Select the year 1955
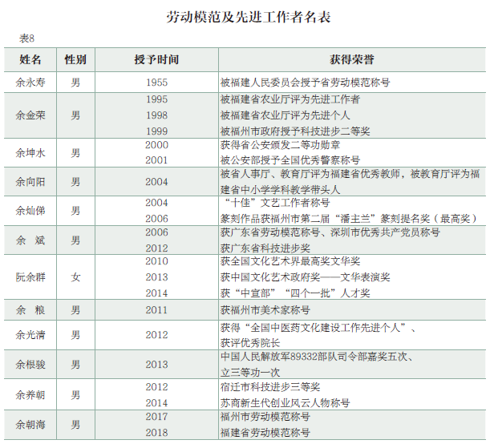Viewport: 490px width, 448px height. point(156,82)
